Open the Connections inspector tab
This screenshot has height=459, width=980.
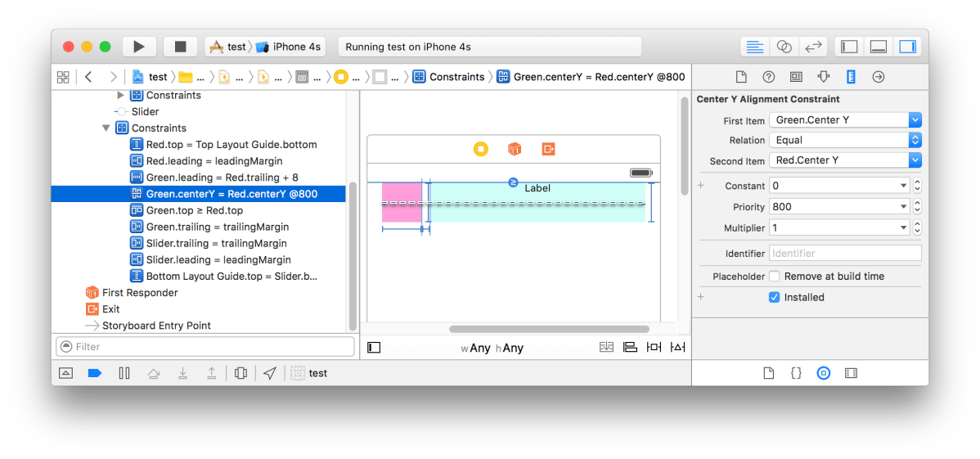coord(878,77)
